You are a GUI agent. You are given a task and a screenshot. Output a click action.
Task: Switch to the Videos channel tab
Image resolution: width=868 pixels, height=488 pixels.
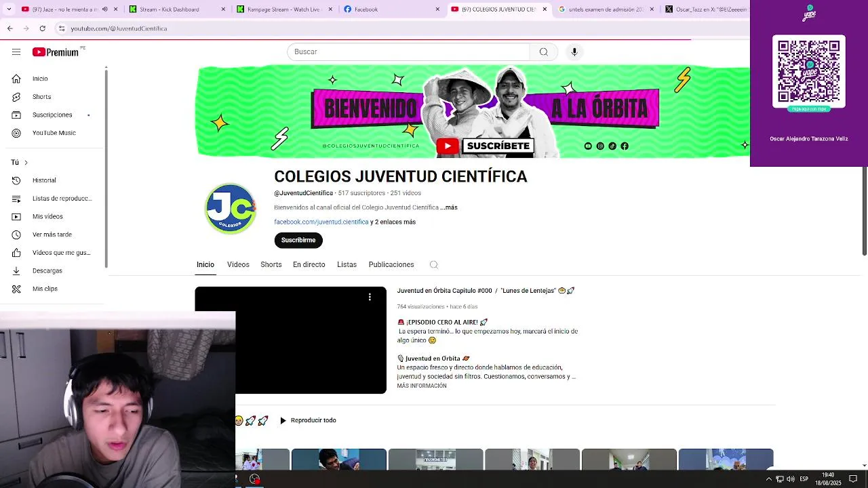[238, 264]
